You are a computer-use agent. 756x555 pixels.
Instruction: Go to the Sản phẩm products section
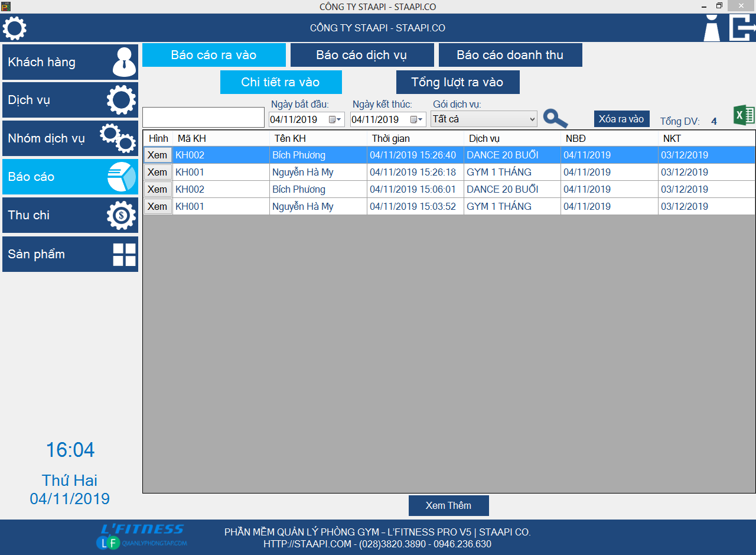(x=70, y=254)
